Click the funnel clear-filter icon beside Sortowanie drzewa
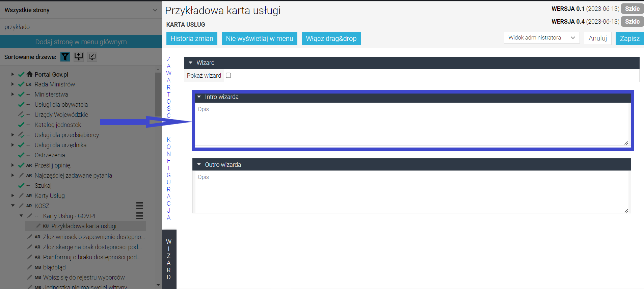This screenshot has width=644, height=289. point(65,57)
